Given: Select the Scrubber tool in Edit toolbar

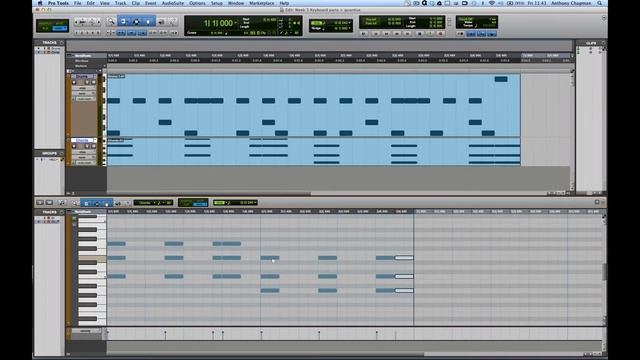Looking at the screenshot, I should pyautogui.click(x=161, y=21).
